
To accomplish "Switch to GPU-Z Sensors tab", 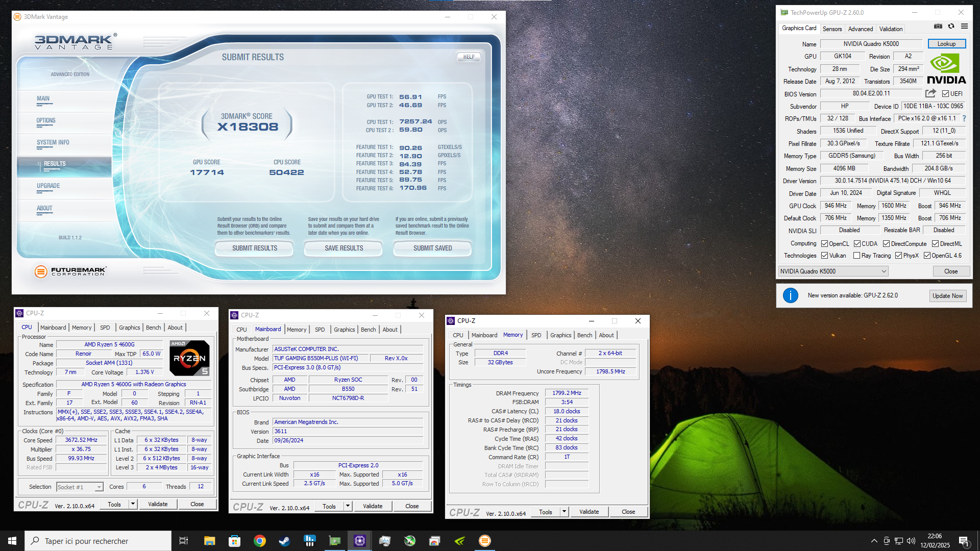I will [x=832, y=29].
